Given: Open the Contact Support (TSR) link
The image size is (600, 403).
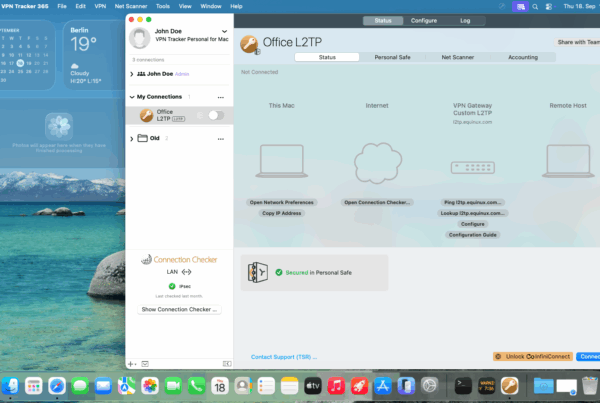Looking at the screenshot, I should tap(283, 356).
